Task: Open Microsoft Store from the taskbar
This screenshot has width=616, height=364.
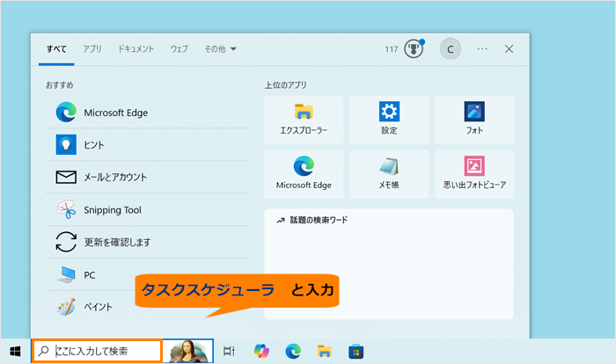Action: tap(356, 351)
